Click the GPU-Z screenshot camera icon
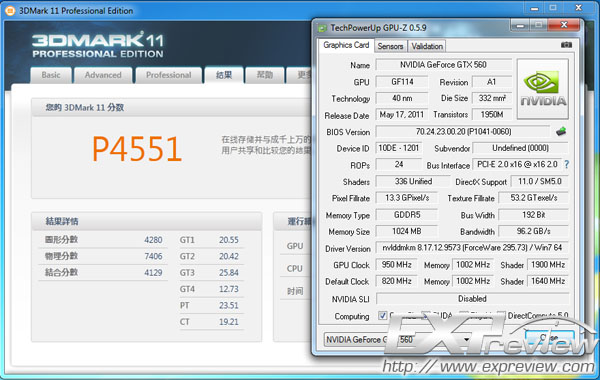Image resolution: width=600 pixels, height=380 pixels. point(566,45)
